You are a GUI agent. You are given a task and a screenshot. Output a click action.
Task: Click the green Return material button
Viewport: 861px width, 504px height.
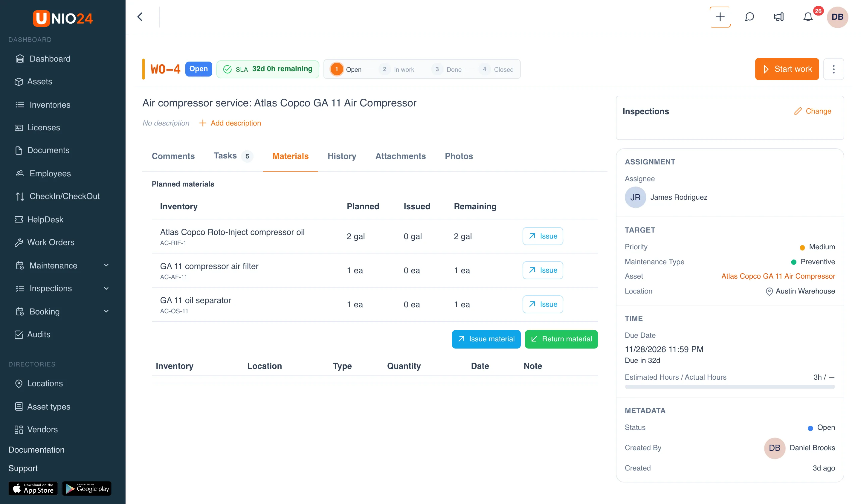[x=561, y=339]
